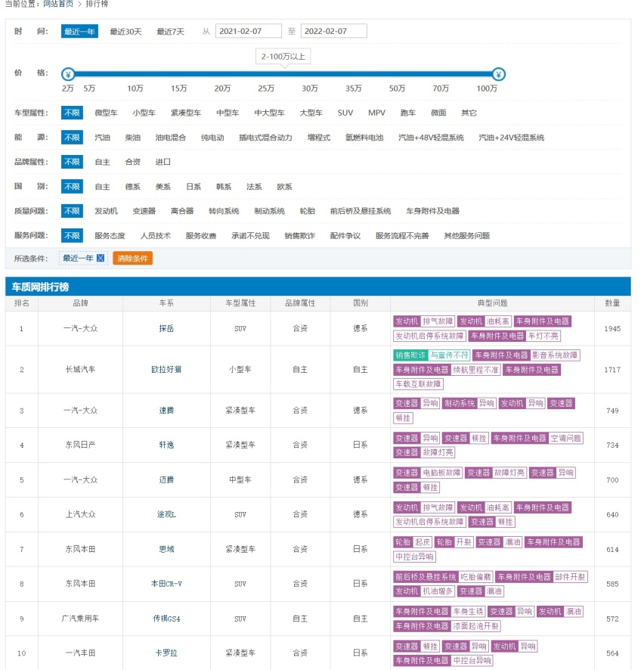Viewport: 644px width, 670px height.
Task: Choose 其他服务问题 service filter
Action: (x=467, y=236)
